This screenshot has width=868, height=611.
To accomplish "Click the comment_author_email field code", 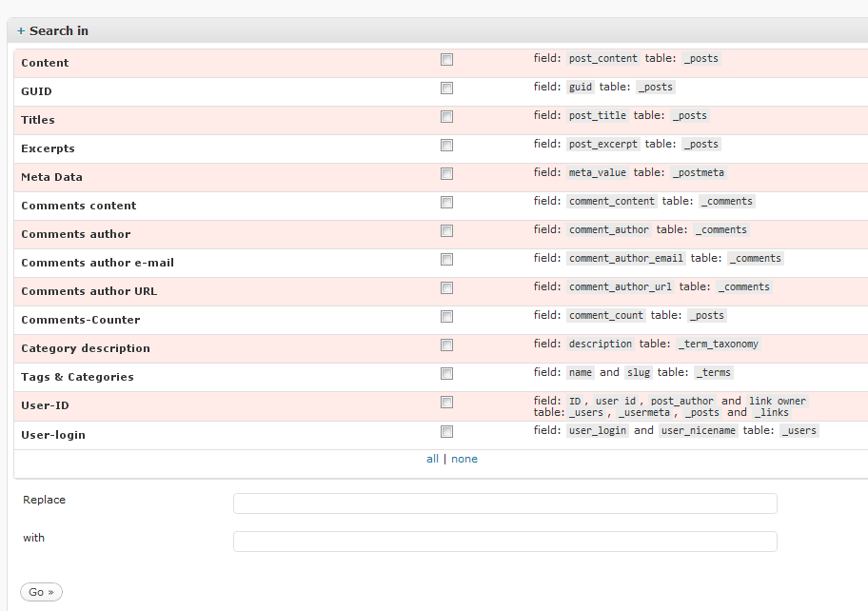I will tap(625, 259).
